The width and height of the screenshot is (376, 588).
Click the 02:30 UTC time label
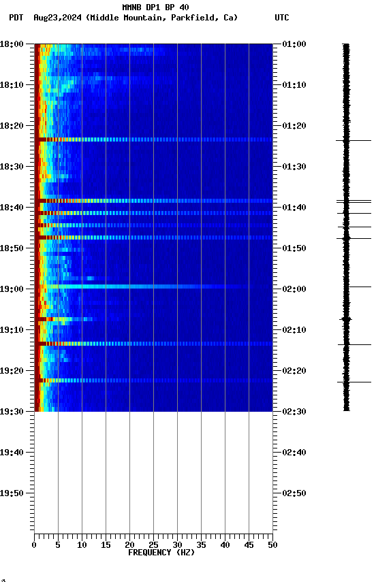(294, 412)
